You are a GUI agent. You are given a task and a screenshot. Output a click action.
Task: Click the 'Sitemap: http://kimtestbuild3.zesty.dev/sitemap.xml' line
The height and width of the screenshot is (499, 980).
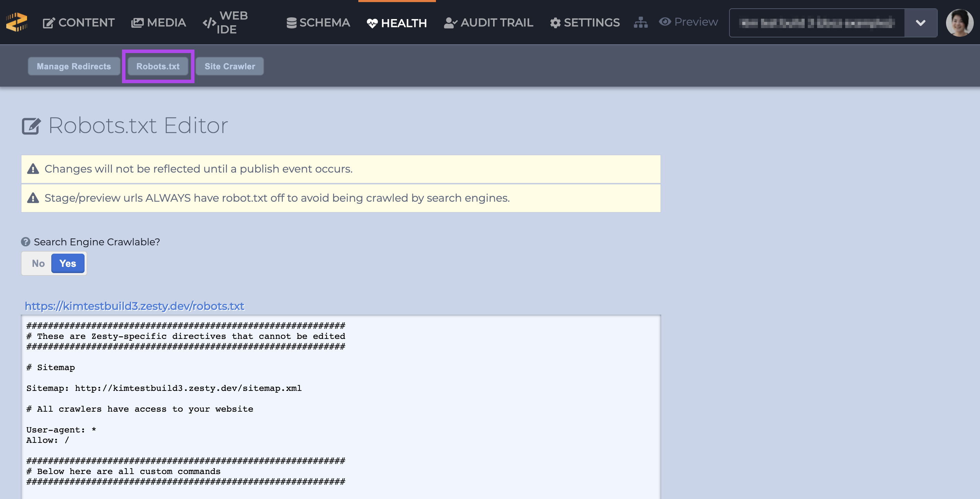[x=164, y=388]
